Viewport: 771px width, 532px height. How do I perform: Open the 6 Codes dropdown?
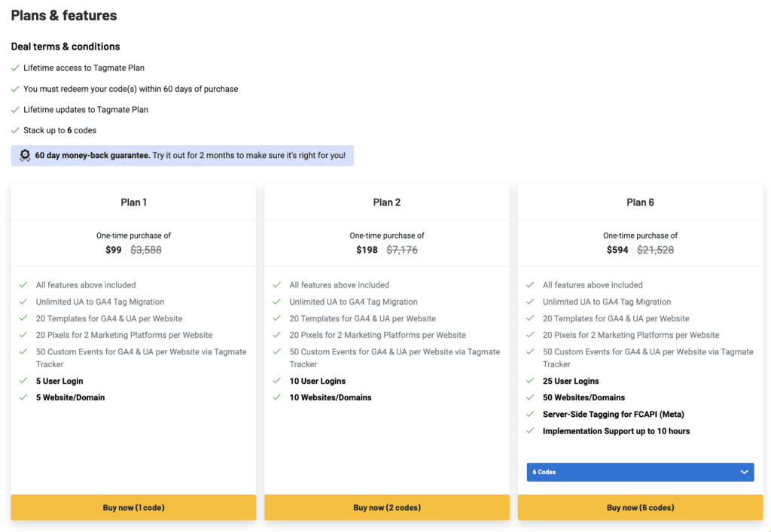point(640,472)
